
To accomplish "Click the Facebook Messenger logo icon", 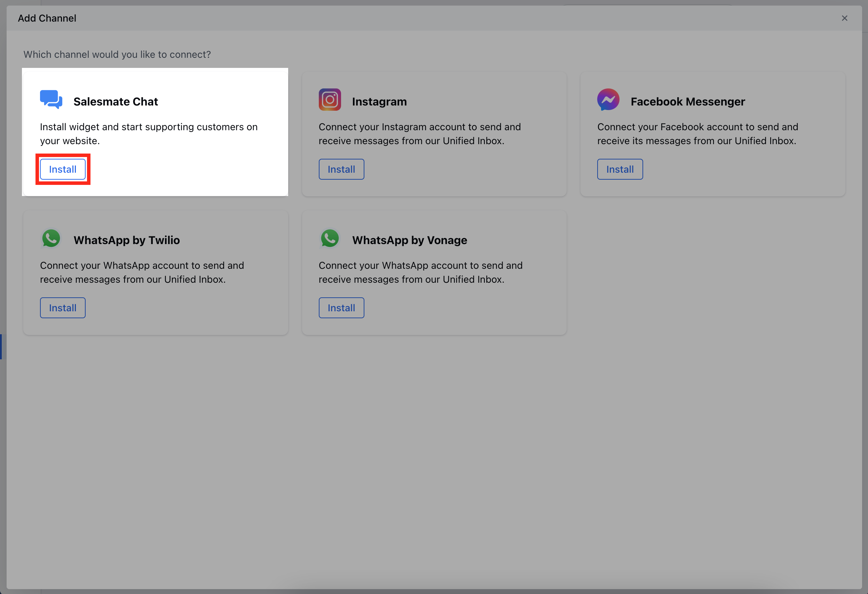I will 608,99.
